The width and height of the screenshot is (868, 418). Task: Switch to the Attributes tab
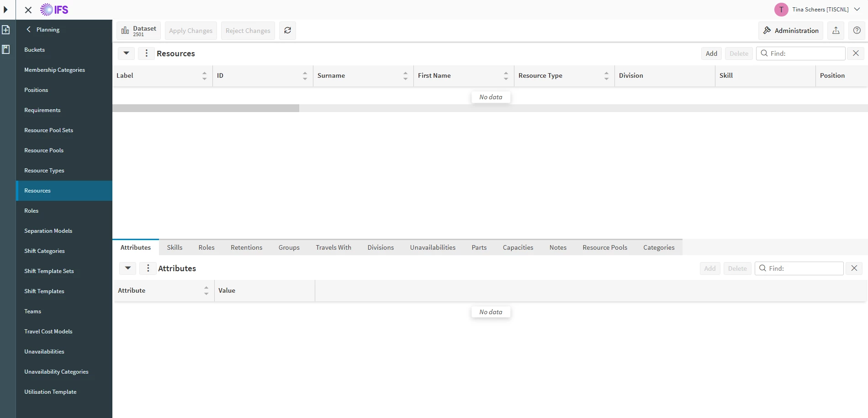click(x=136, y=247)
